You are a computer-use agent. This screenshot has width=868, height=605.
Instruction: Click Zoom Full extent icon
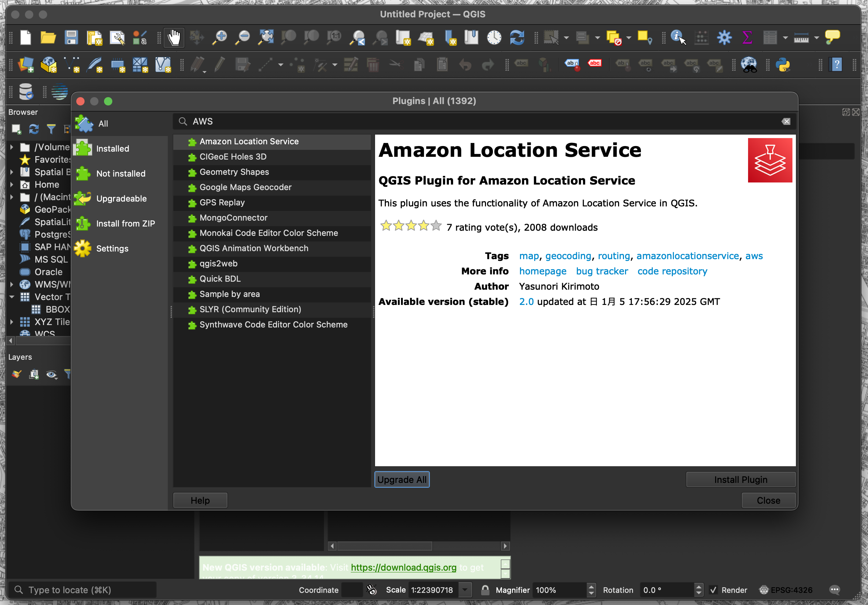click(266, 37)
